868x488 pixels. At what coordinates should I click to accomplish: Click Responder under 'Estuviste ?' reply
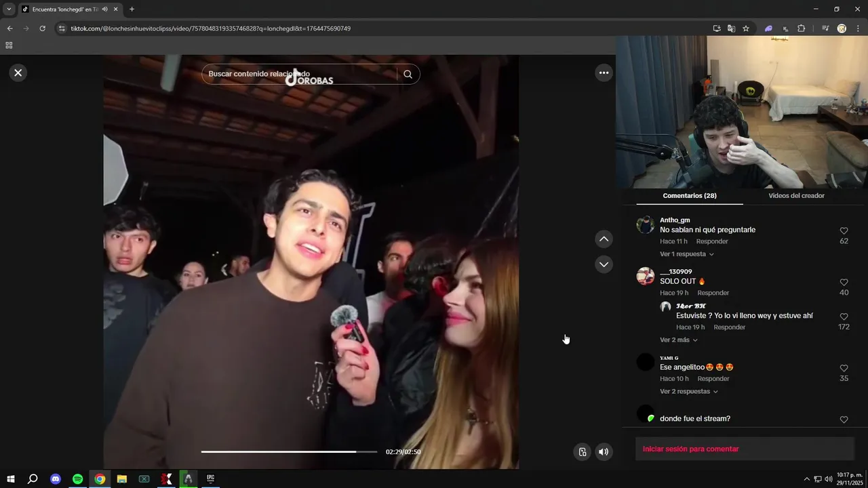(730, 327)
